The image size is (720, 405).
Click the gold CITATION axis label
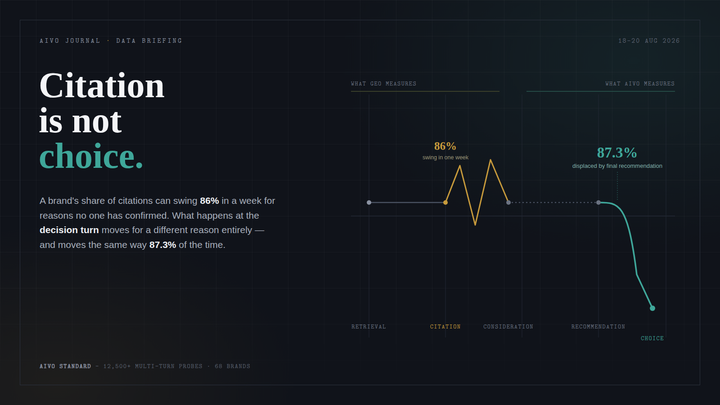445,326
